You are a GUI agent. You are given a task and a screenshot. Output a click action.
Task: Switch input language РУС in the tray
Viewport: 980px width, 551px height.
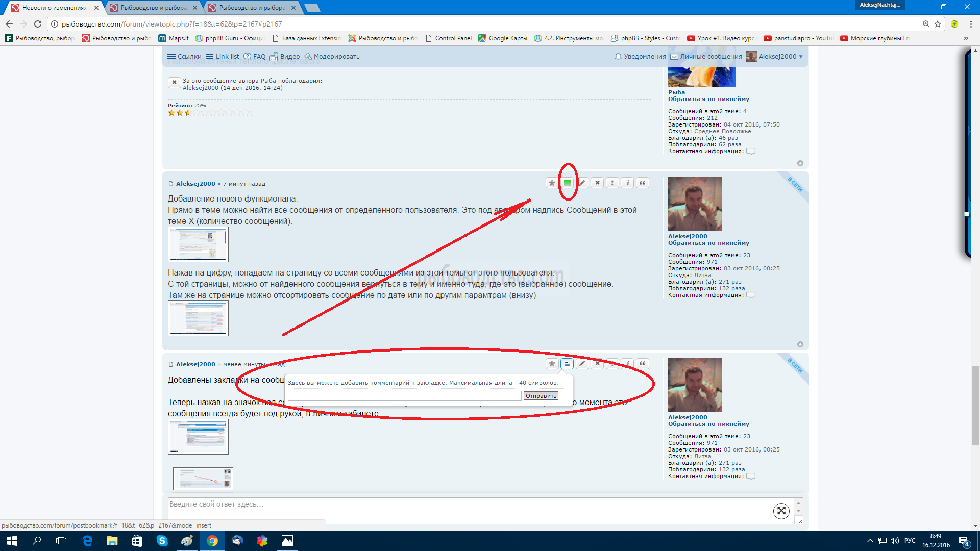[910, 541]
